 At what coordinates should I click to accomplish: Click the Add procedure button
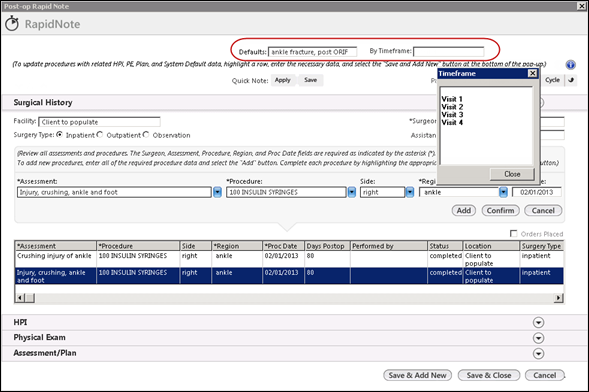pos(464,211)
